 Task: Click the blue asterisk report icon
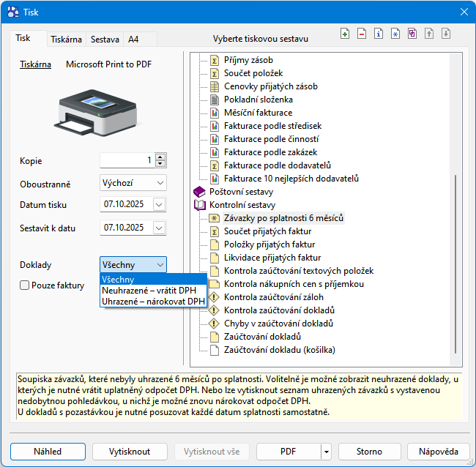pos(395,34)
